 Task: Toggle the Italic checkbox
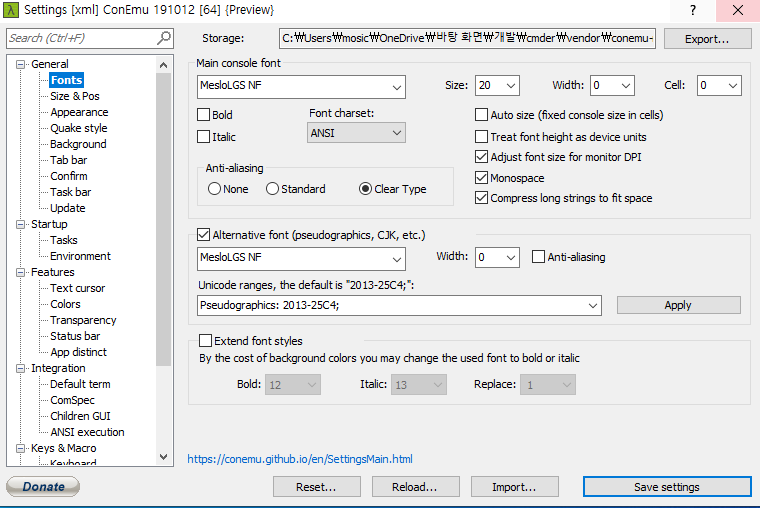click(204, 137)
